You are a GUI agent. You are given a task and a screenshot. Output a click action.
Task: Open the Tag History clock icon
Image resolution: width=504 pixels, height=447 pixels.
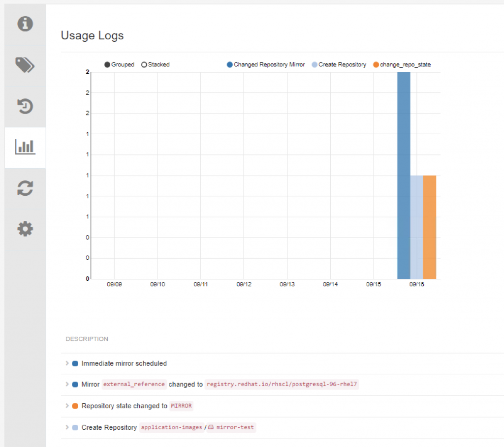pyautogui.click(x=25, y=106)
